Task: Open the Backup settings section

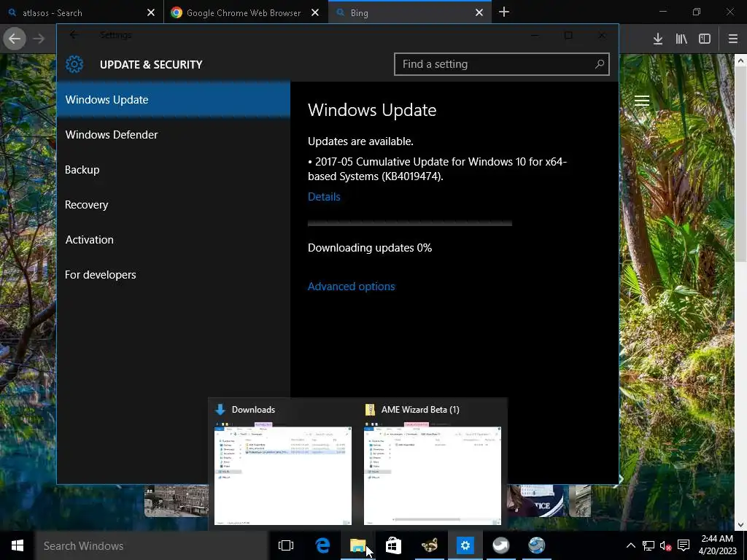Action: pos(174,169)
